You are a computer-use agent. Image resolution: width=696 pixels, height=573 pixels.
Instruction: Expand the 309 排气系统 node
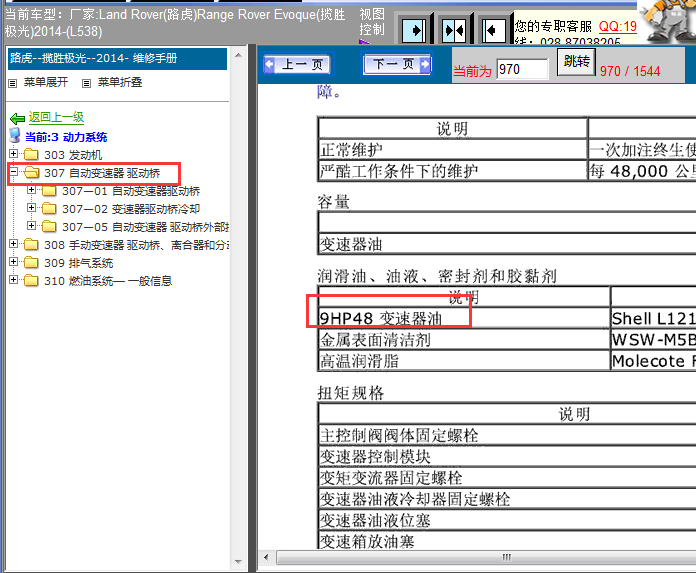(13, 261)
